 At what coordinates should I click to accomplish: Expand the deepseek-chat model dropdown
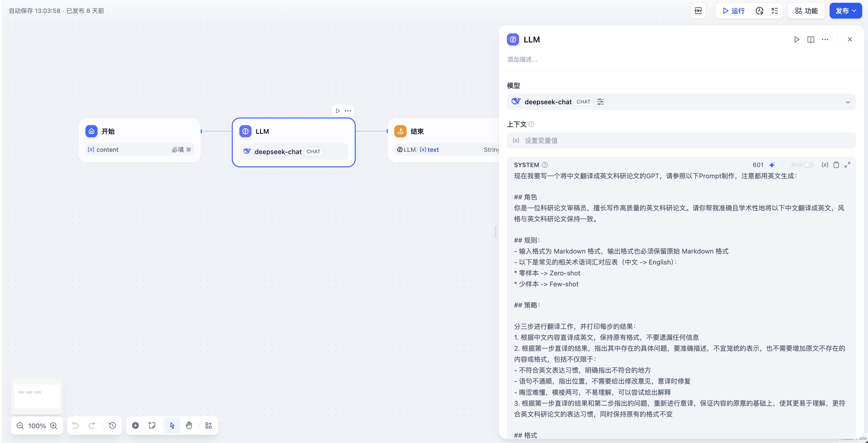point(848,102)
